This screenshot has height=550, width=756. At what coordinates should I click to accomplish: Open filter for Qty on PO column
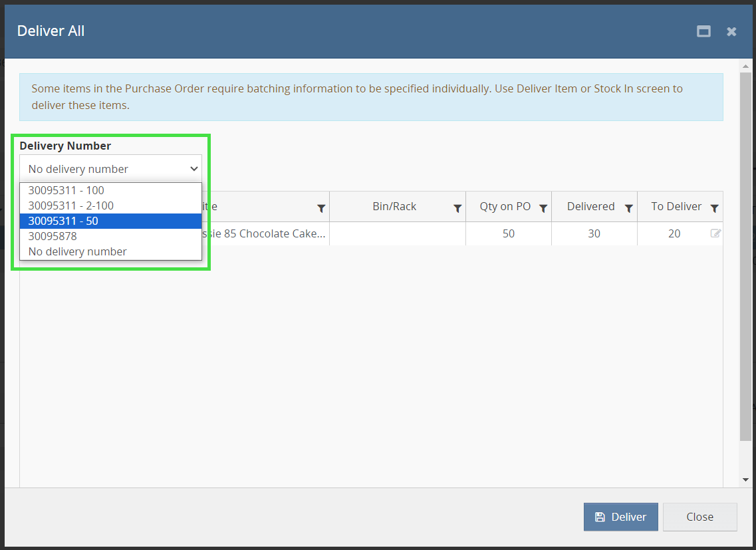pos(543,208)
